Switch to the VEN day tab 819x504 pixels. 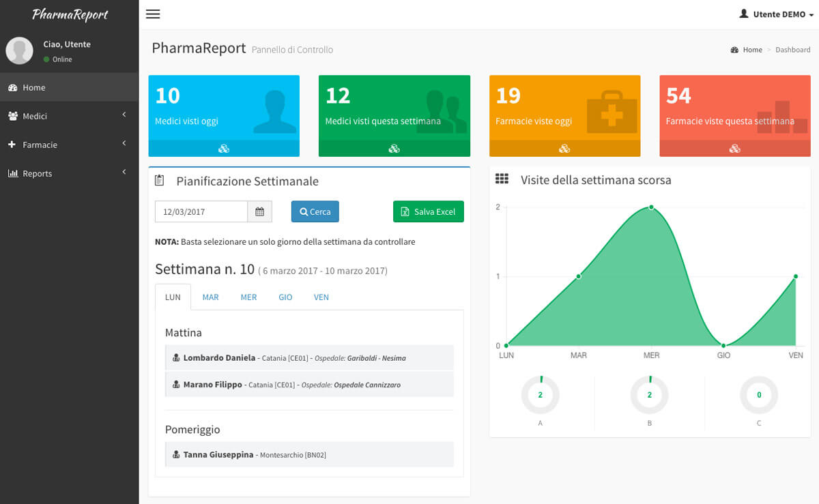point(321,297)
